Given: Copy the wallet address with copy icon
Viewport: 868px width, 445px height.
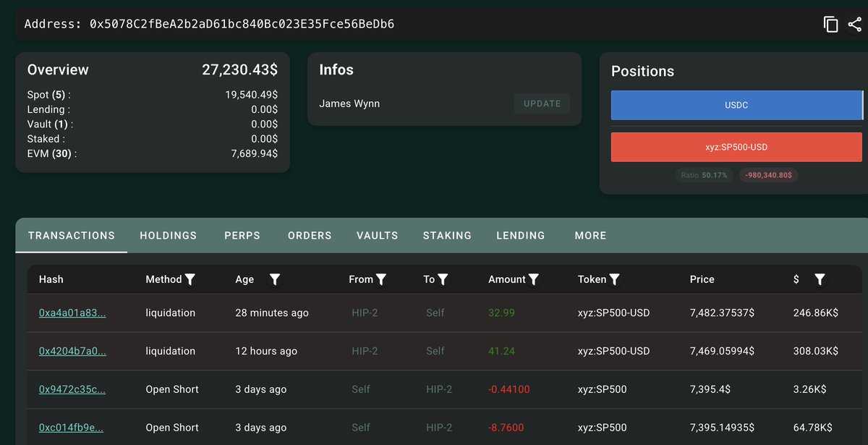Looking at the screenshot, I should tap(830, 24).
